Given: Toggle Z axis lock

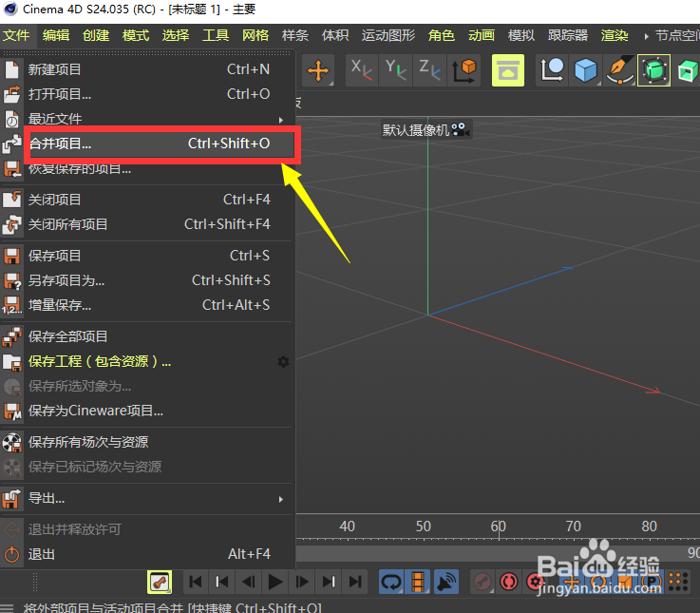Looking at the screenshot, I should tap(429, 70).
